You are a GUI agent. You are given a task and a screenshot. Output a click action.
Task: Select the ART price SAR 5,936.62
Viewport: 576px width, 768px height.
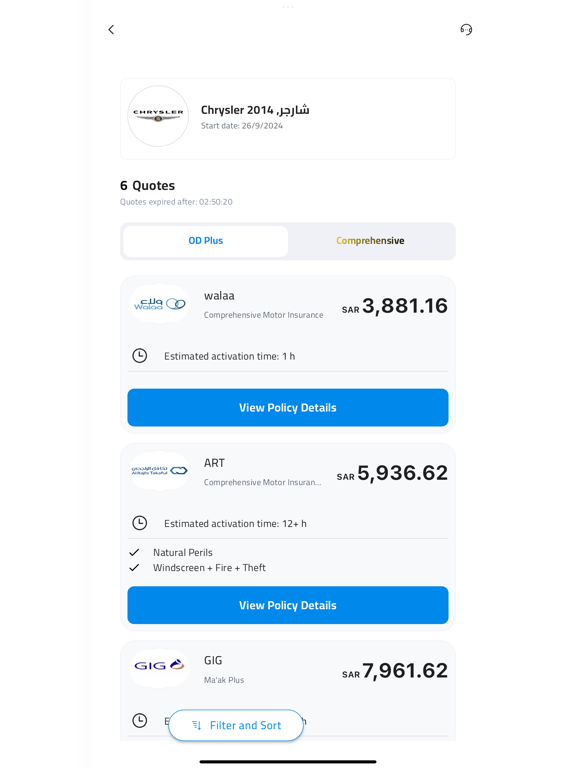[392, 473]
